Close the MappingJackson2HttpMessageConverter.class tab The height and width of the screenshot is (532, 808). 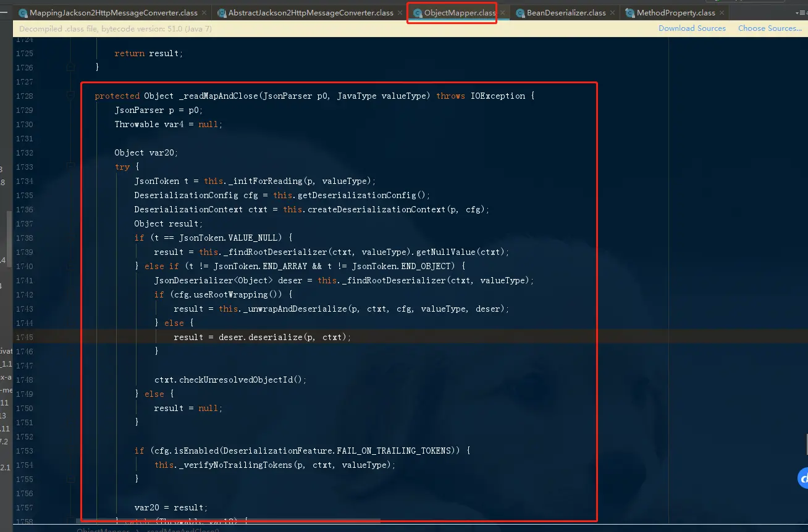pos(204,13)
